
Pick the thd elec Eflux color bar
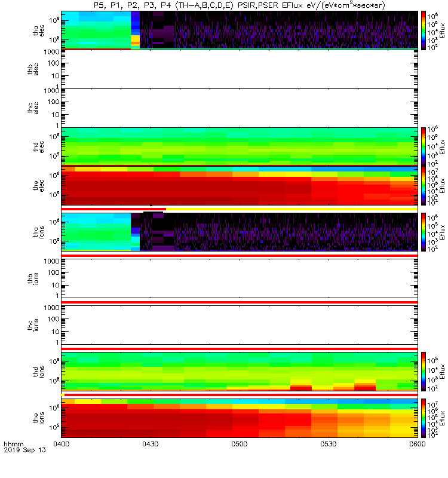point(424,146)
